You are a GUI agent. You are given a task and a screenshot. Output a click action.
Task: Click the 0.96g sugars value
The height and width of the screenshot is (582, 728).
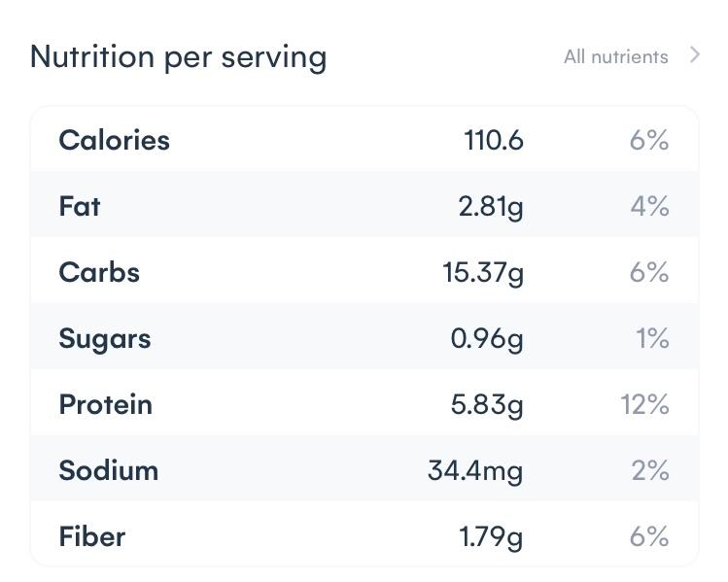tap(487, 338)
